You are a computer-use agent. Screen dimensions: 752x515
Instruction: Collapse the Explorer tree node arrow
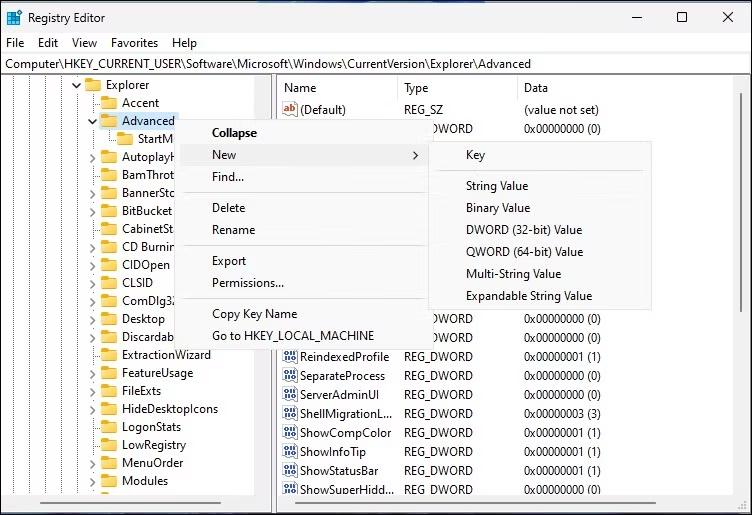pyautogui.click(x=76, y=85)
